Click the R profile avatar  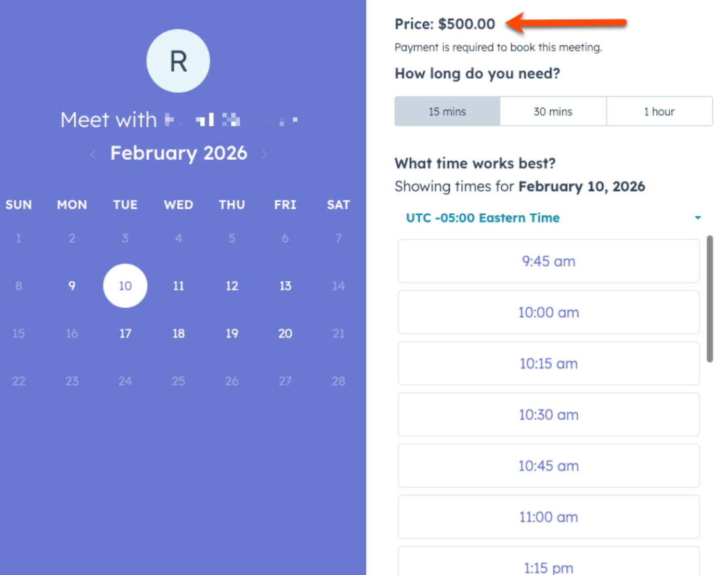click(178, 61)
